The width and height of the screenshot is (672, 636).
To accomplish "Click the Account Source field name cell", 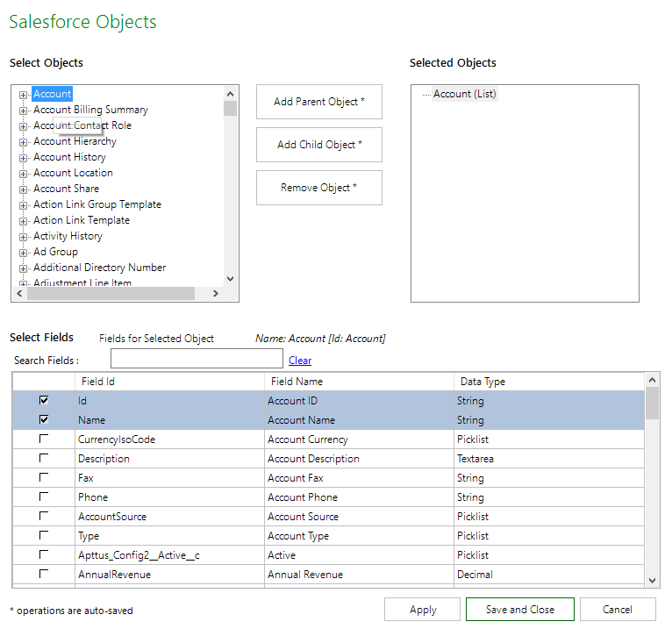I will [359, 517].
